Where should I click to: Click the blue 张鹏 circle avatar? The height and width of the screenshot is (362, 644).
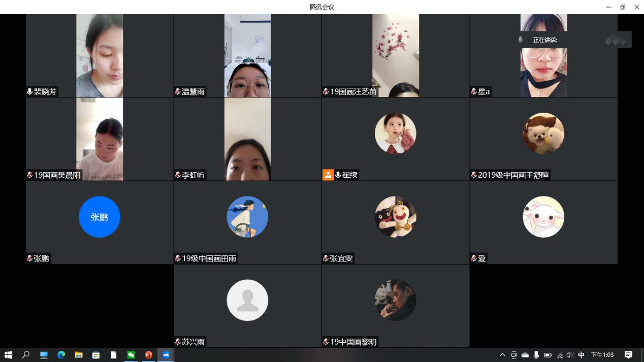tap(100, 217)
